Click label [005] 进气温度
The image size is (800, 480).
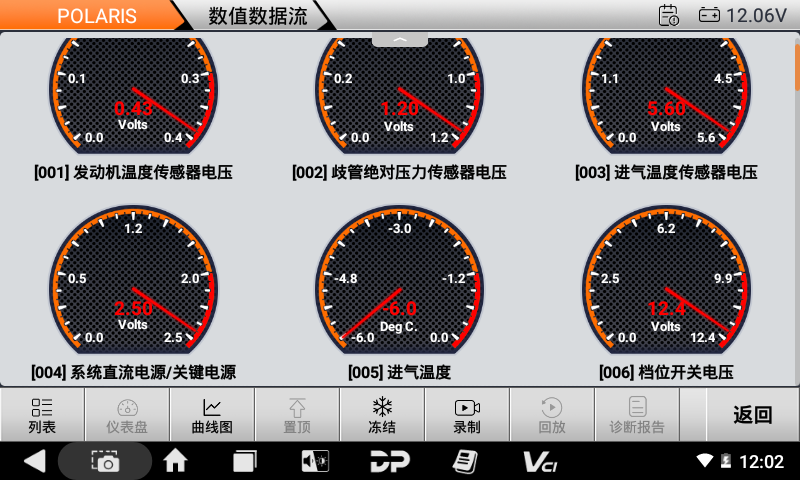click(x=399, y=372)
